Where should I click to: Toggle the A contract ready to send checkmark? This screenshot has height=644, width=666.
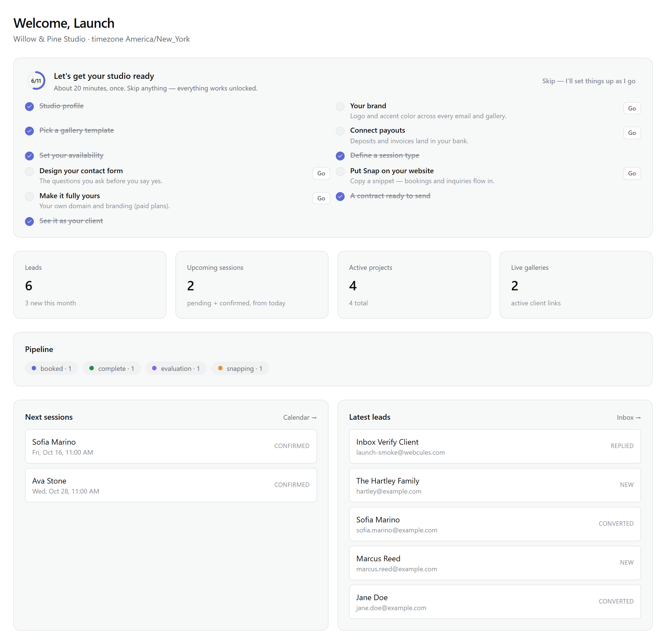[340, 197]
